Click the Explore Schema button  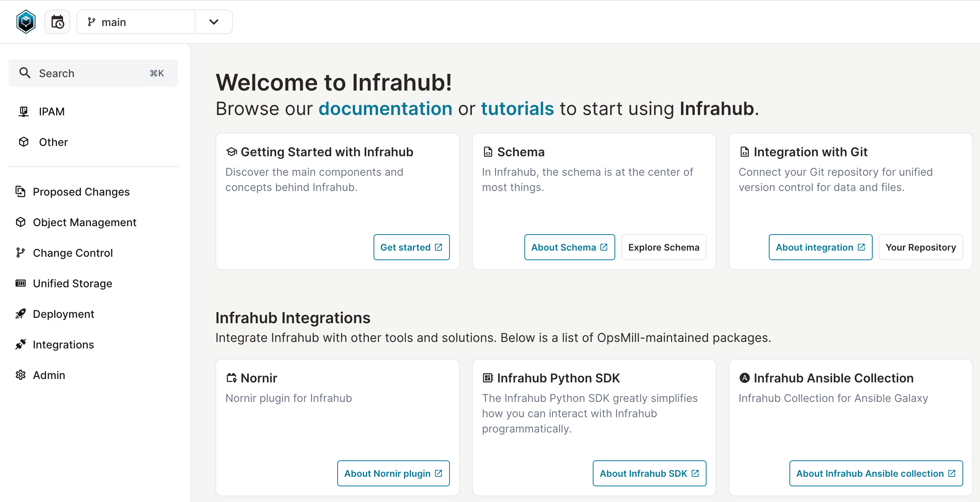click(x=663, y=247)
